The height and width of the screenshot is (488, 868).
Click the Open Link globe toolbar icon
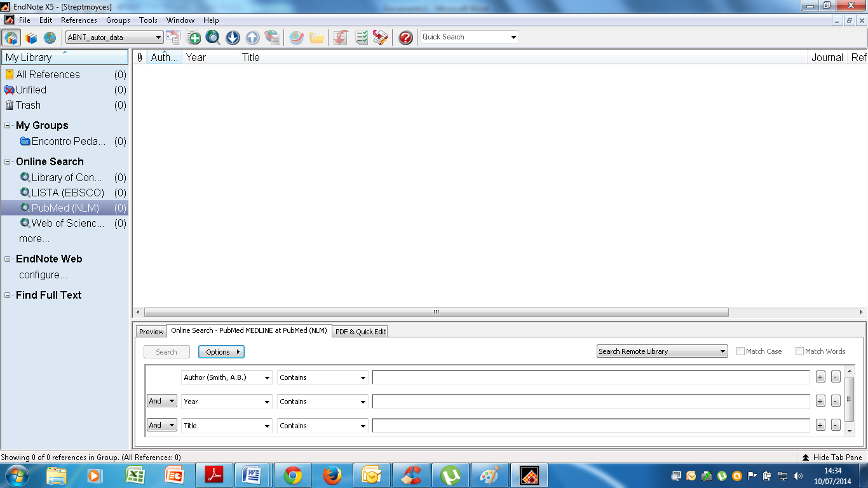(296, 37)
